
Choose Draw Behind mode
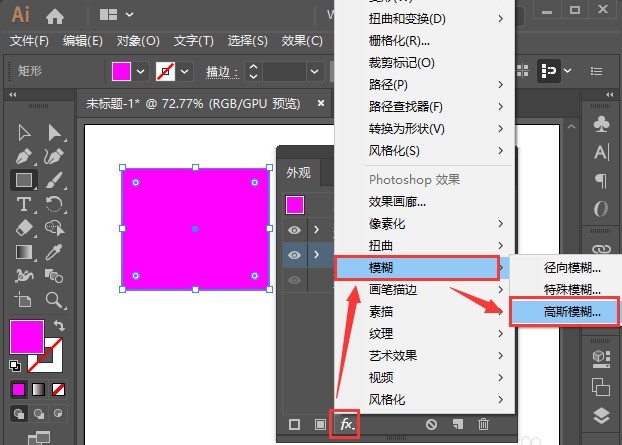tap(38, 414)
